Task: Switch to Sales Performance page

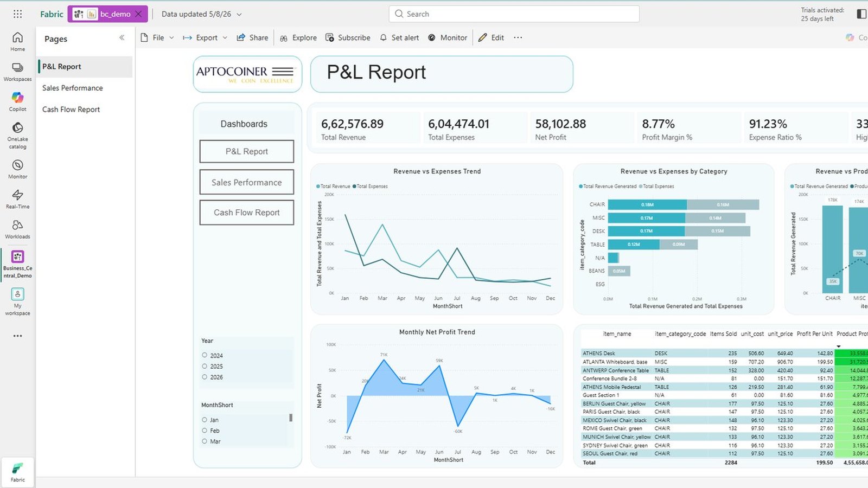Action: click(85, 88)
